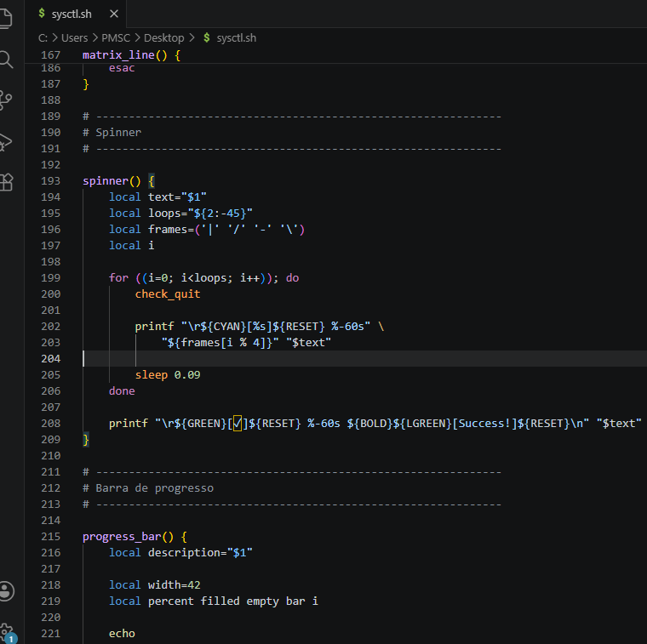
Task: Click the PMSC breadcrumb
Action: tap(116, 38)
